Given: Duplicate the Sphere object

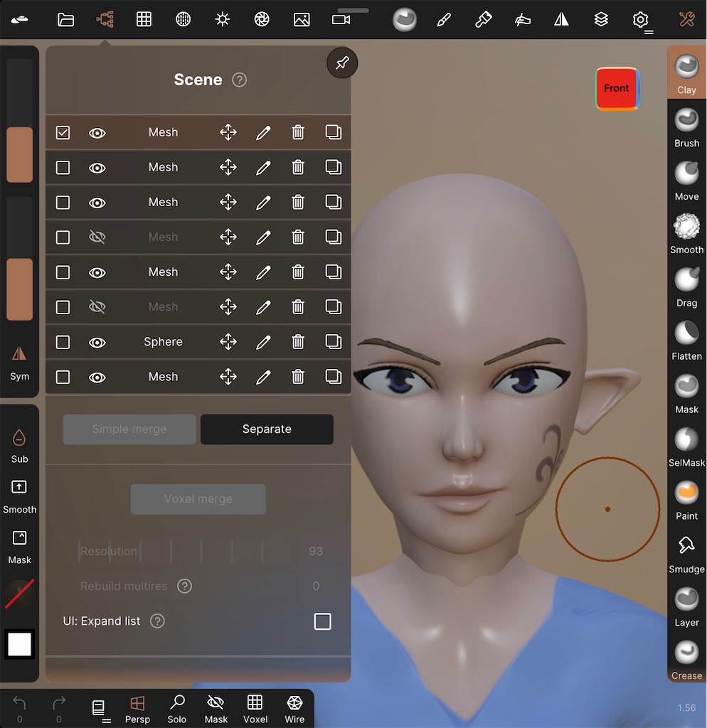Looking at the screenshot, I should [333, 341].
